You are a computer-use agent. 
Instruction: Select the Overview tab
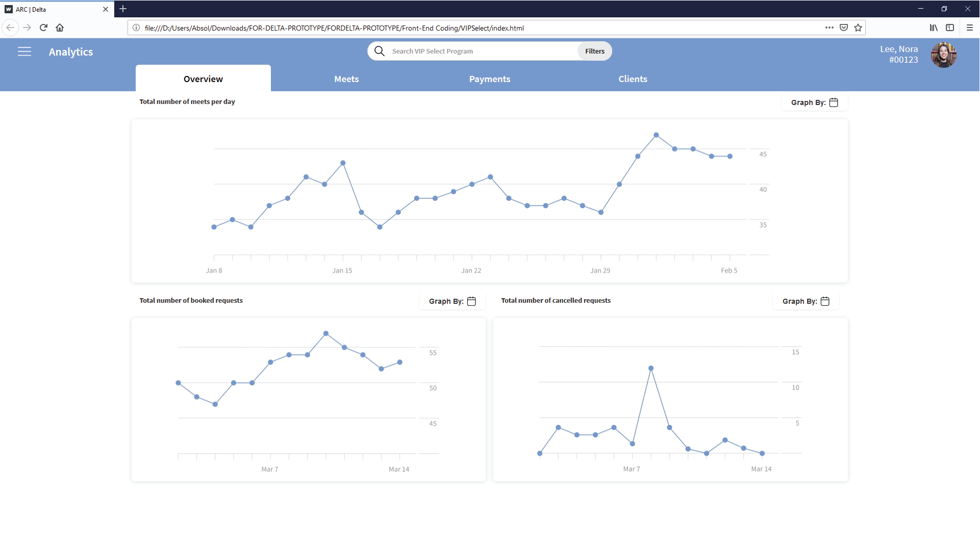pos(203,79)
